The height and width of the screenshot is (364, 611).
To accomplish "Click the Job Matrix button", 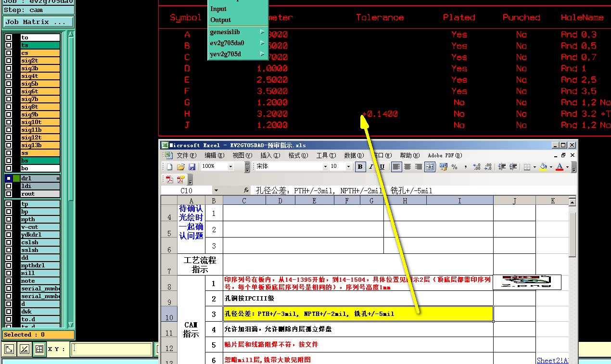I will click(38, 22).
